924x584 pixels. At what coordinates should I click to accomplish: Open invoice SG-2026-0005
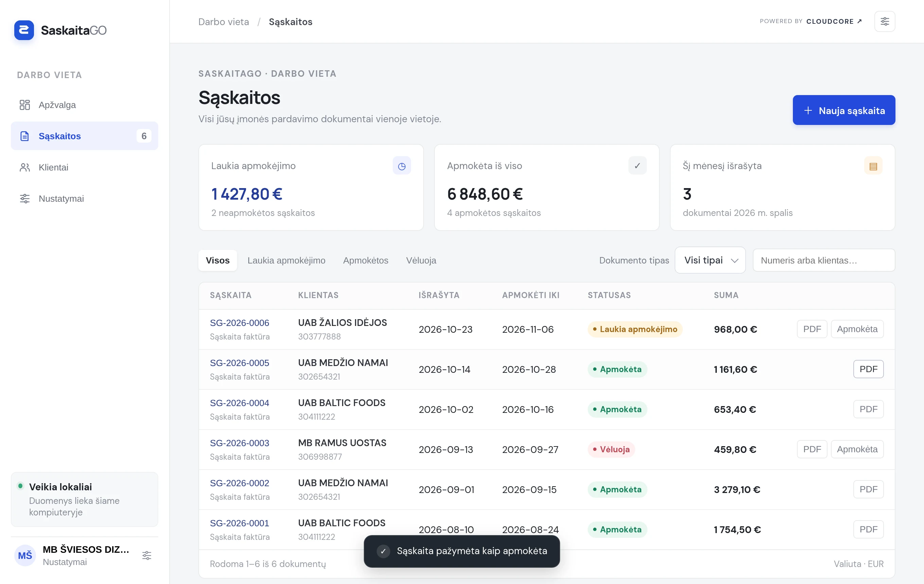(x=239, y=362)
